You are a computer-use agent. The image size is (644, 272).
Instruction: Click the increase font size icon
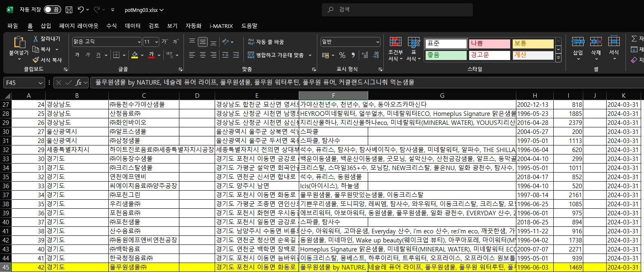tap(165, 42)
